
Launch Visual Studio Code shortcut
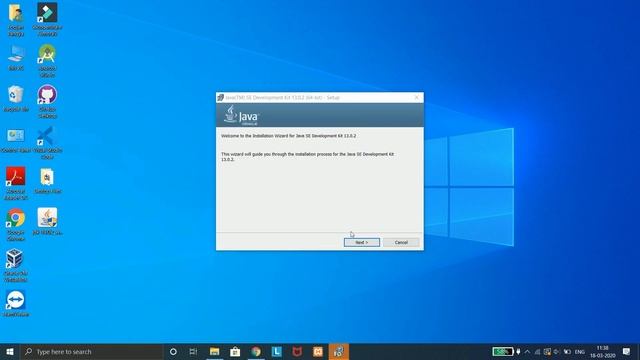(47, 142)
